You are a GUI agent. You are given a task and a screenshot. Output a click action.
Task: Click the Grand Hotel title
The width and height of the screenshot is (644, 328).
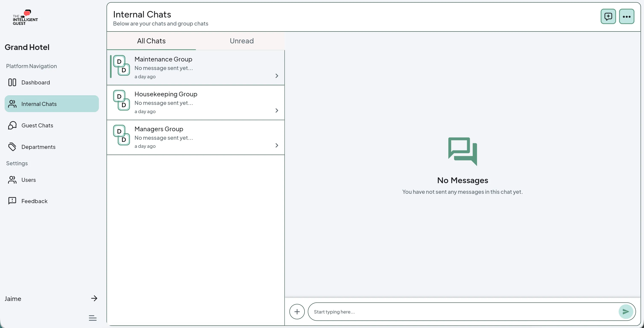click(27, 47)
